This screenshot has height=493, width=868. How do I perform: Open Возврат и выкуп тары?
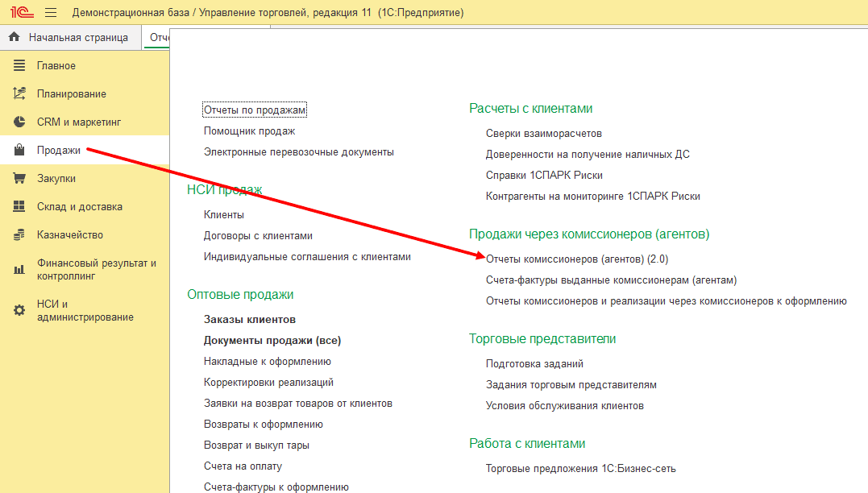(x=256, y=445)
